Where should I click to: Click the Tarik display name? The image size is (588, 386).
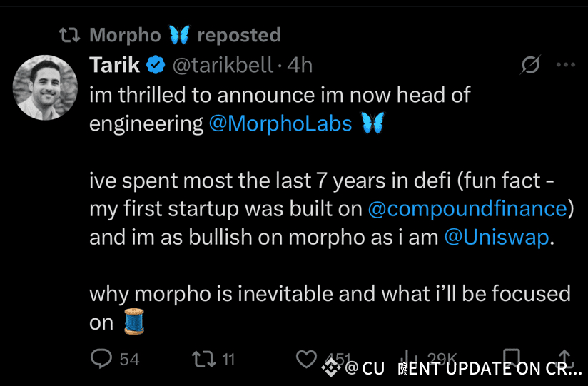[x=114, y=65]
